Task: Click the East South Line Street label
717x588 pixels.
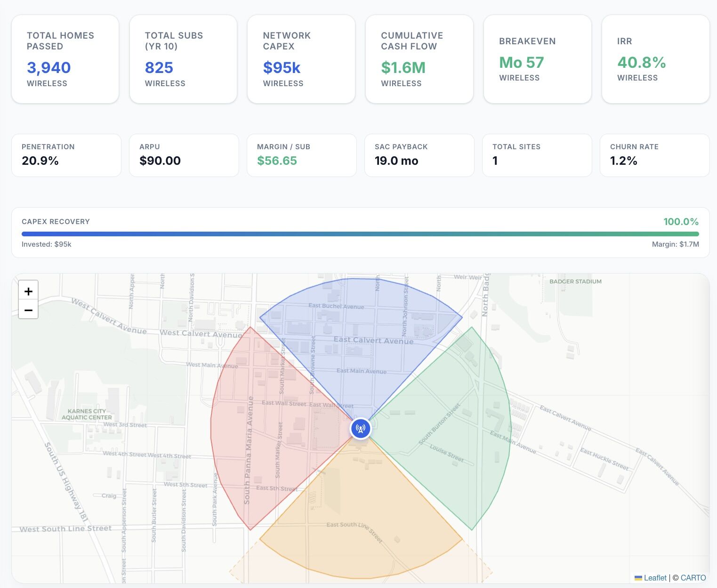Action: (354, 532)
